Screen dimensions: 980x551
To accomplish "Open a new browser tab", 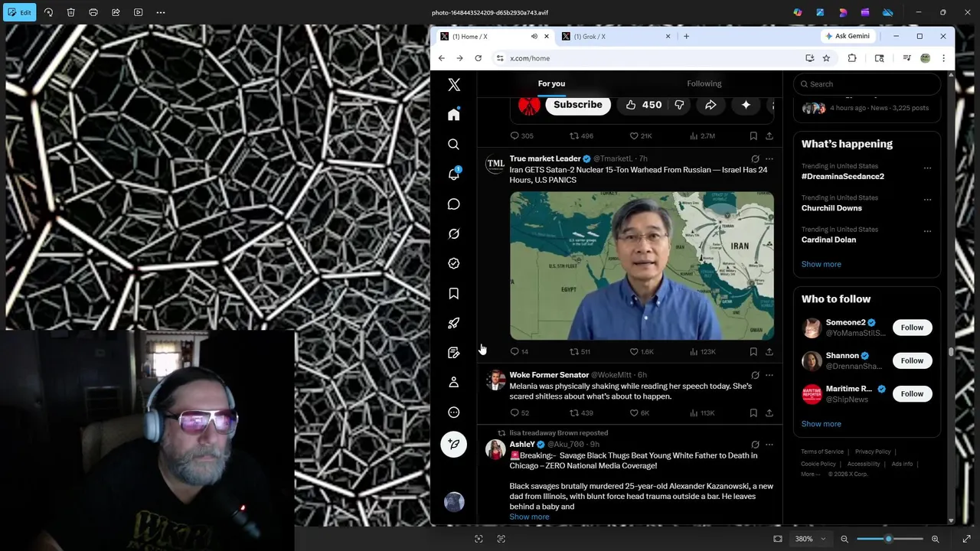I will pyautogui.click(x=686, y=36).
